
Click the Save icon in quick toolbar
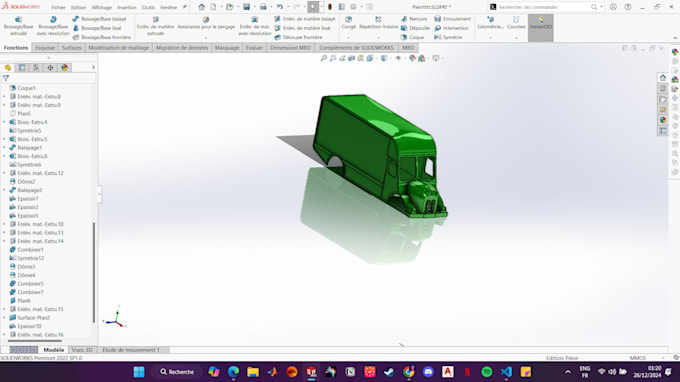(246, 7)
